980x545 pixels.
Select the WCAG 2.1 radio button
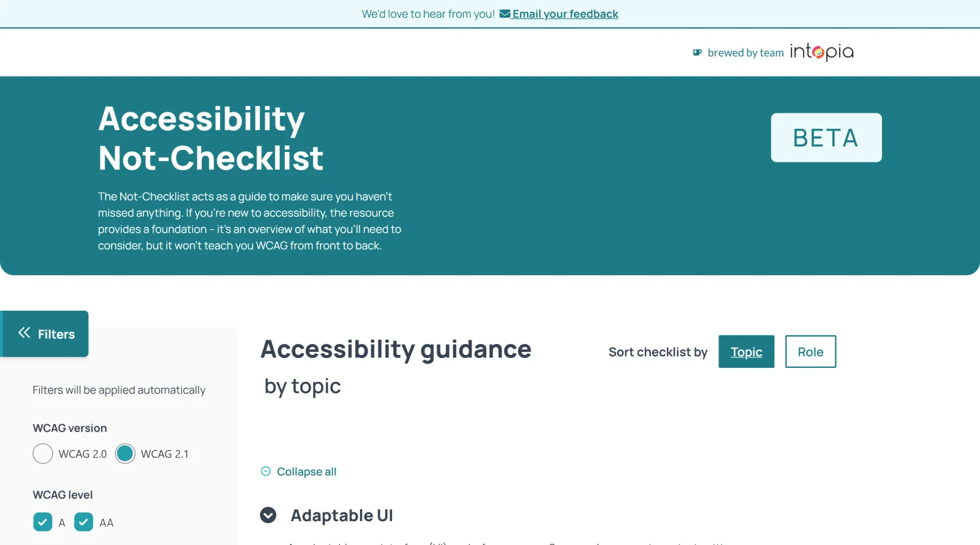(x=125, y=453)
